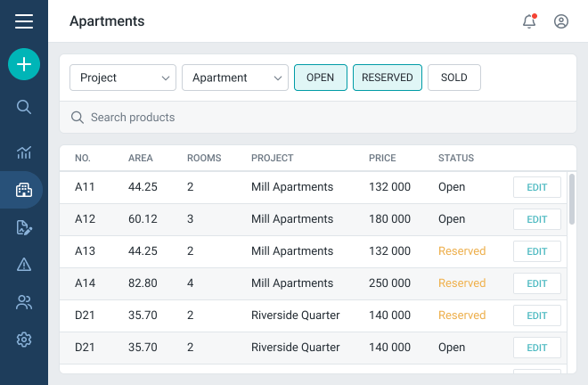Click area value 60.12
This screenshot has height=385, width=588.
(x=143, y=218)
